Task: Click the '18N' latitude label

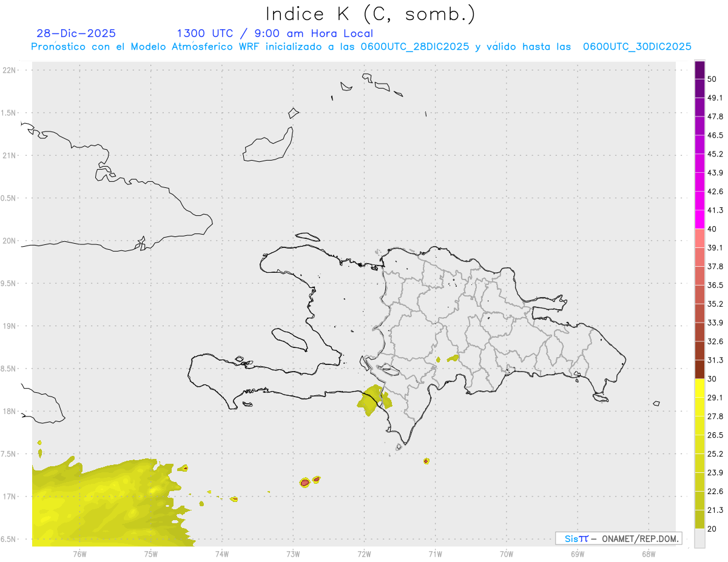Action: 10,411
